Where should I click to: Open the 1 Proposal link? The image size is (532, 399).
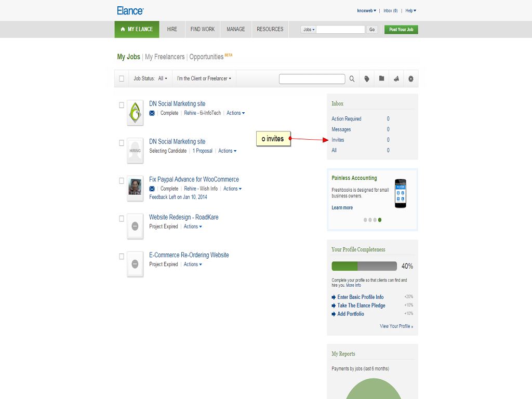click(203, 151)
